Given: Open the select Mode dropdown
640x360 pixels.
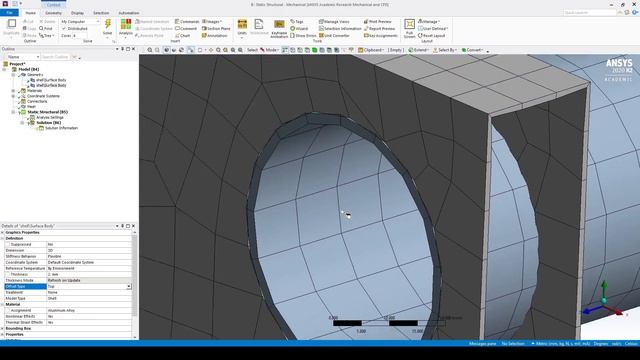Looking at the screenshot, I should 269,50.
